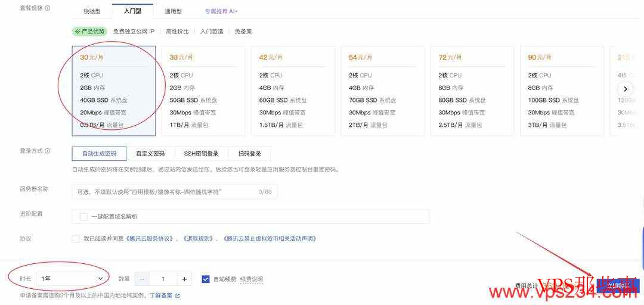Click 80GB SSD 系统盘 in 72元 plan
644x305 pixels.
[x=462, y=100]
